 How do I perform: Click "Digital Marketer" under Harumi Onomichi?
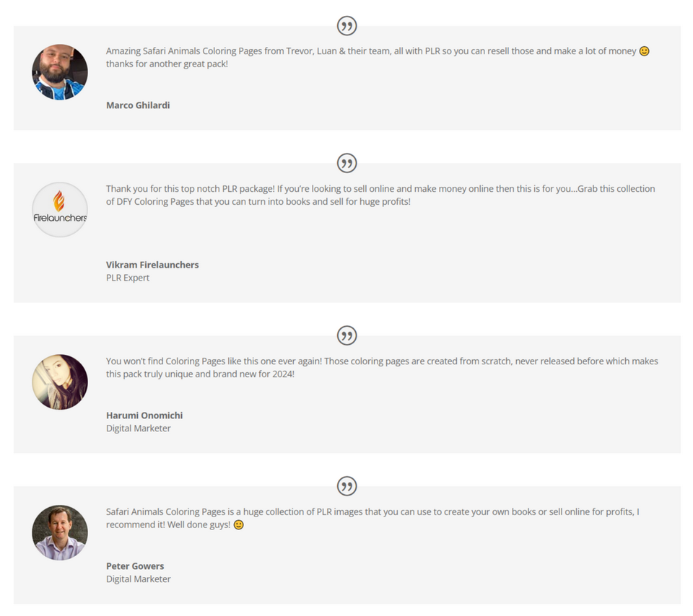[x=139, y=428]
